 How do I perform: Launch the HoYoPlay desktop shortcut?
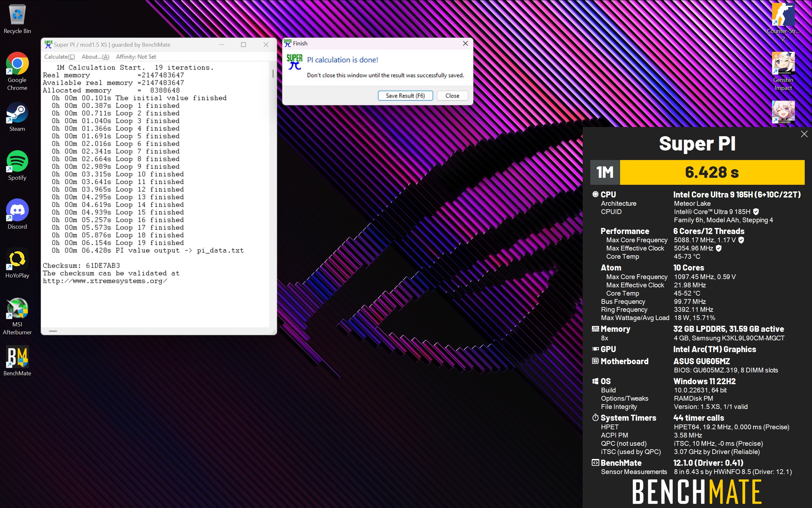coord(17,264)
